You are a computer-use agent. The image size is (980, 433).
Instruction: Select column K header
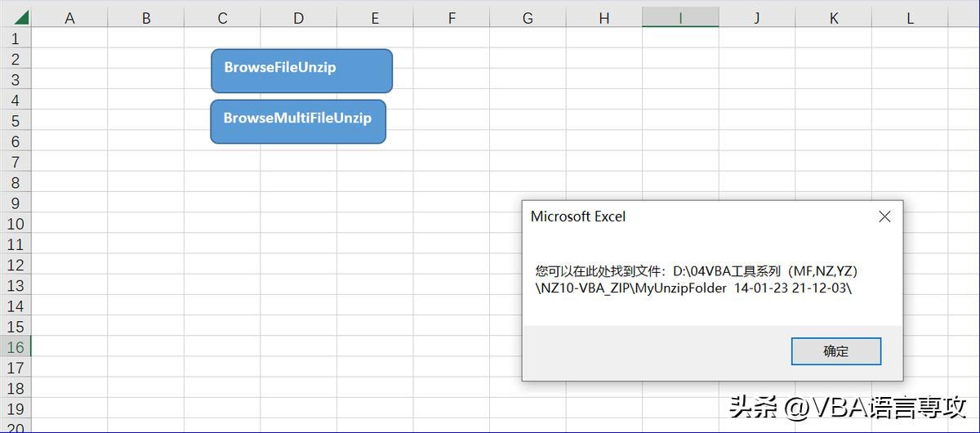(833, 18)
